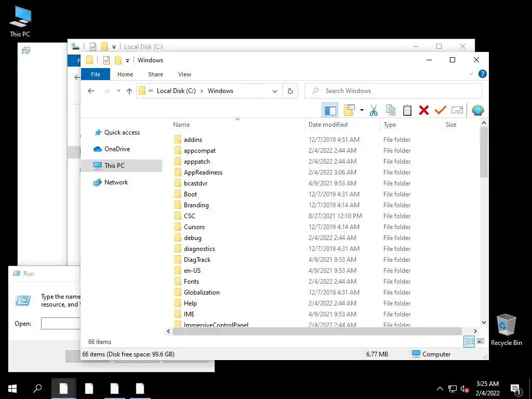Show hidden tray icons chevron
Viewport: 532px width, 399px height.
pos(440,389)
